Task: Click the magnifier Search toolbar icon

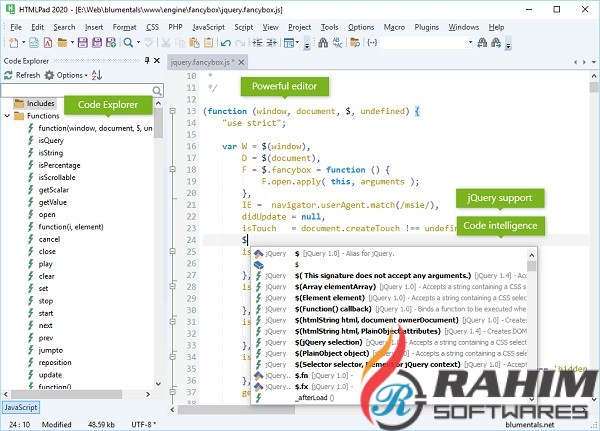Action: 128,42
